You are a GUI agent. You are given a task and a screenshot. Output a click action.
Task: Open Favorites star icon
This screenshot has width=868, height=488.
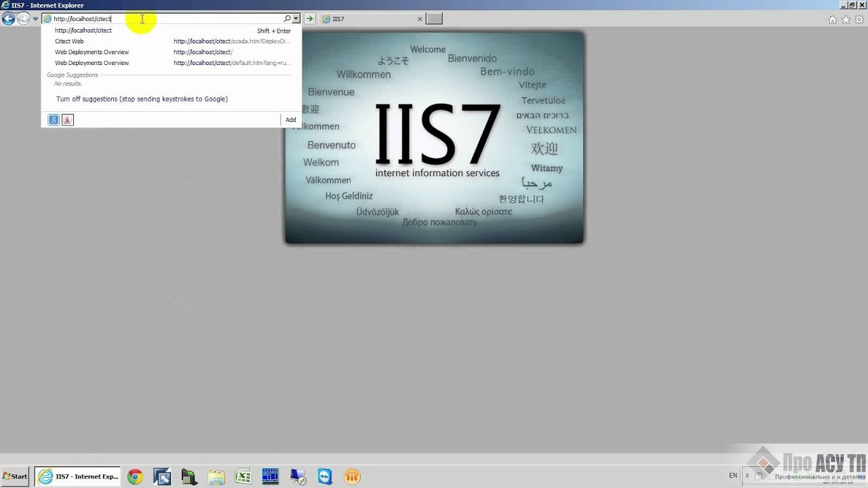click(x=846, y=20)
